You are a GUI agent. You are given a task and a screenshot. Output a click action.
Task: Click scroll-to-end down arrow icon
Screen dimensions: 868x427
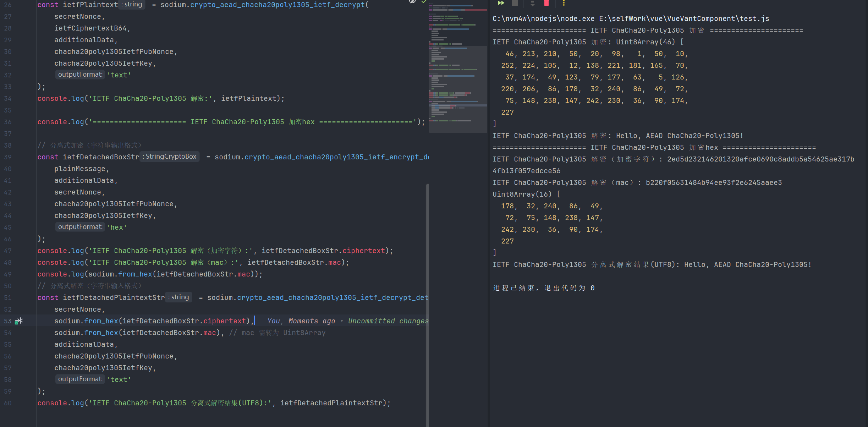pyautogui.click(x=532, y=3)
